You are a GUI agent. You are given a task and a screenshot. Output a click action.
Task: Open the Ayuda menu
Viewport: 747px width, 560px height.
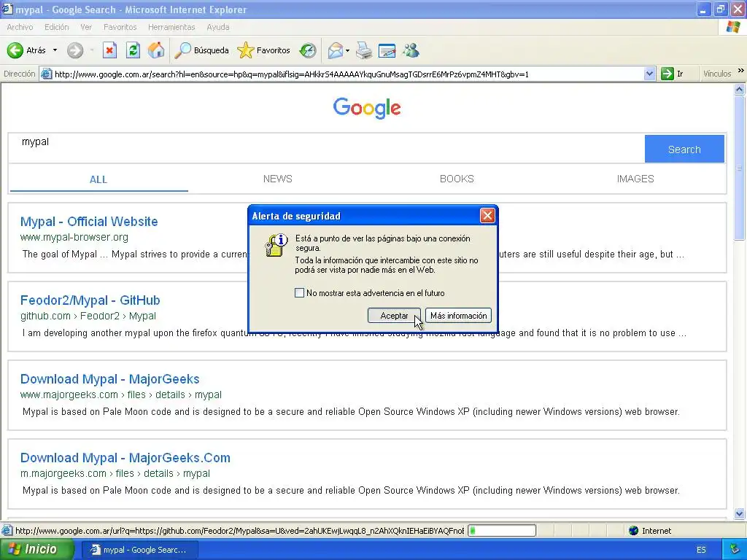coord(217,27)
